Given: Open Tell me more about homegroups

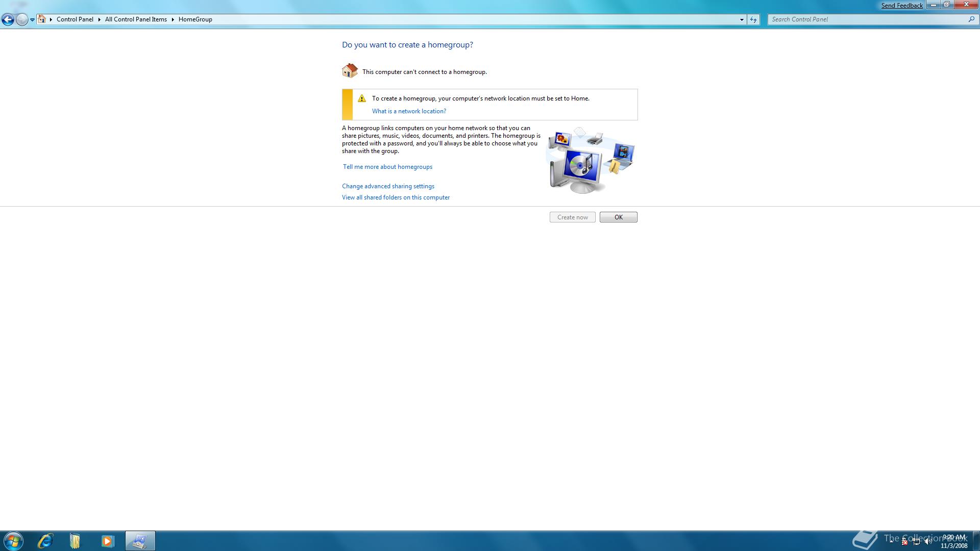Looking at the screenshot, I should click(387, 167).
